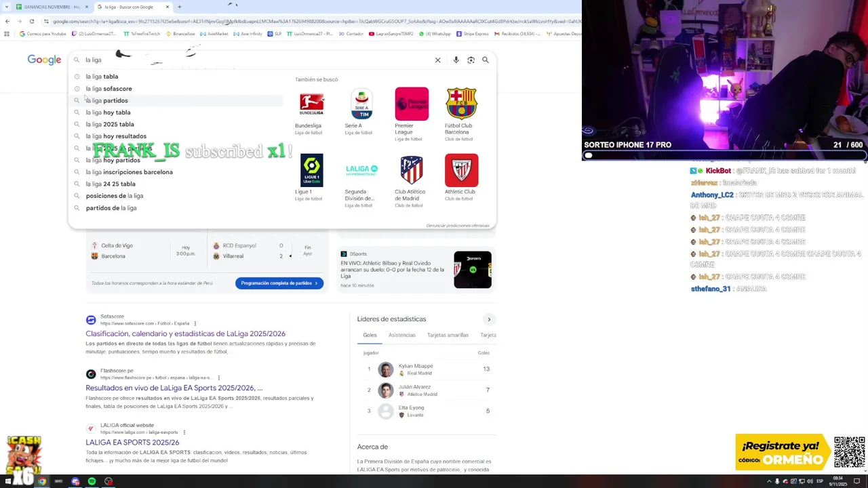The image size is (868, 488).
Task: Open LALIGA official result three-dot menu
Action: tap(184, 432)
